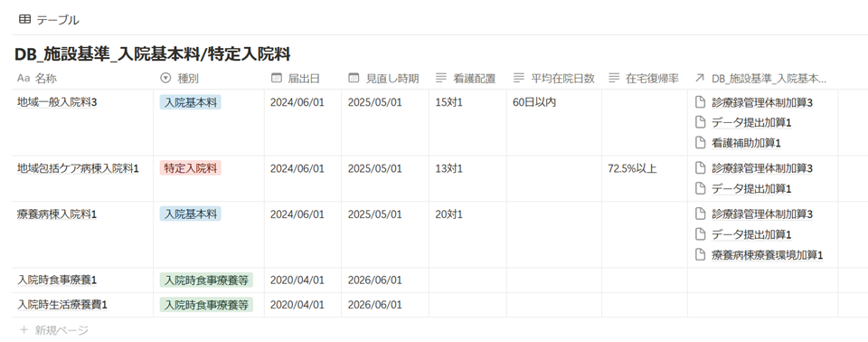Open the 地域一般入院料3 page
Screen dimensions: 868x342
click(x=57, y=102)
